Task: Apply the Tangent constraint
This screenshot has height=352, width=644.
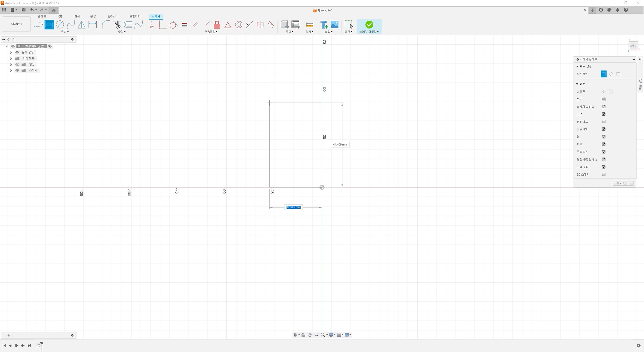Action: (173, 25)
